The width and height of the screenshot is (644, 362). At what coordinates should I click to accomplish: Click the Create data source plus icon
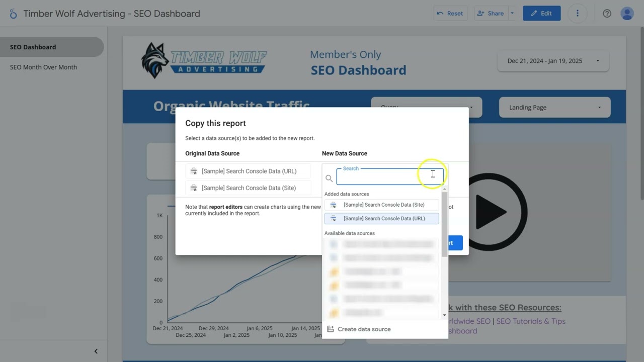pos(331,329)
